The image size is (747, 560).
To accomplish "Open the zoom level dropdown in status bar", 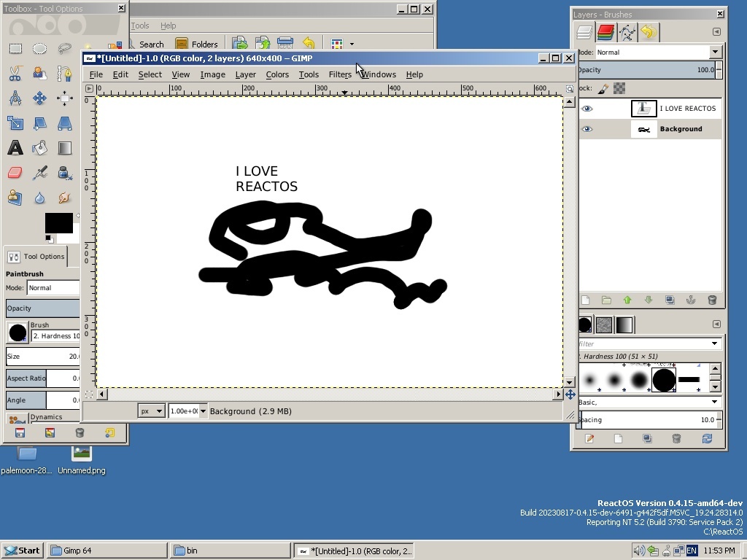I will pyautogui.click(x=203, y=411).
